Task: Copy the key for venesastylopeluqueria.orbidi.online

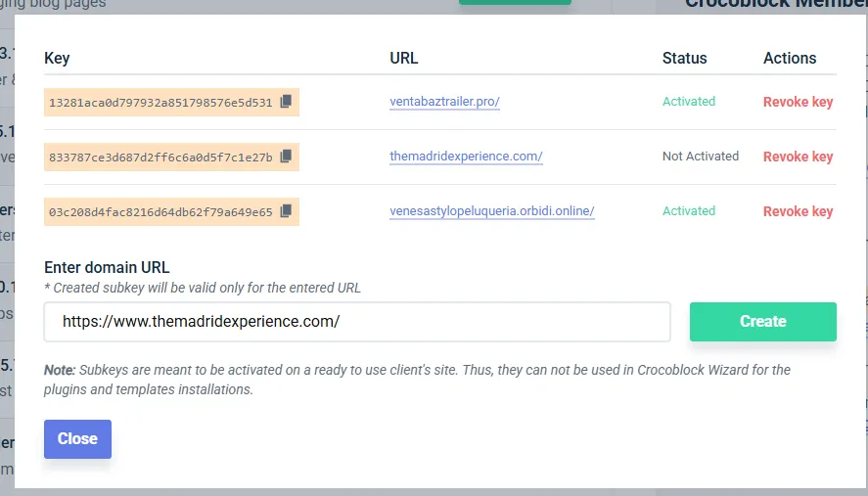Action: [x=286, y=211]
